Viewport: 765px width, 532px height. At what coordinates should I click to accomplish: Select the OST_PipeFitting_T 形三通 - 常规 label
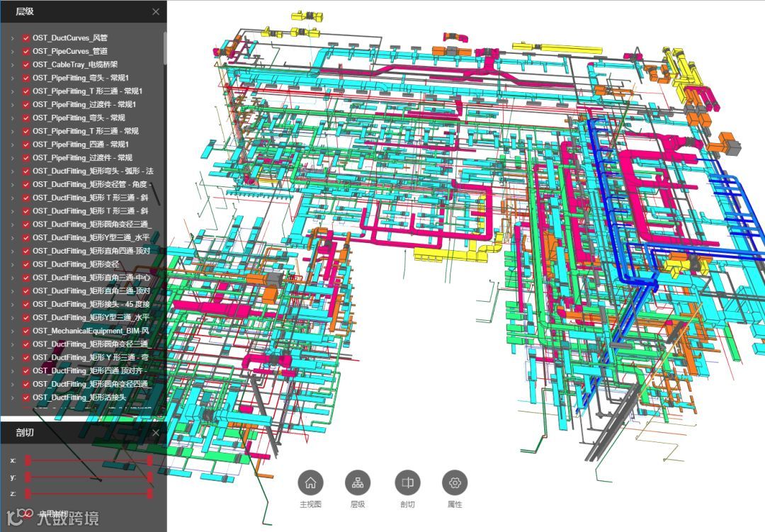86,131
